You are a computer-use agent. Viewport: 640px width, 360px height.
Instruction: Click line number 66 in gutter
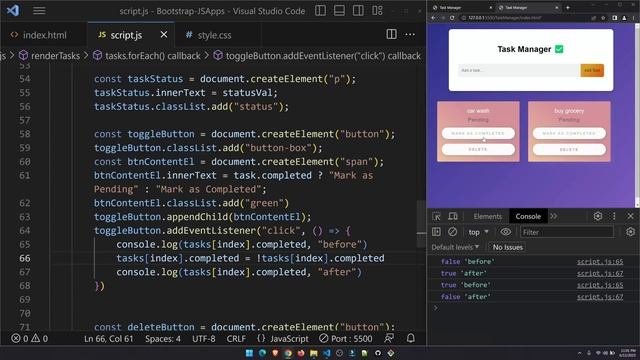(x=24, y=258)
